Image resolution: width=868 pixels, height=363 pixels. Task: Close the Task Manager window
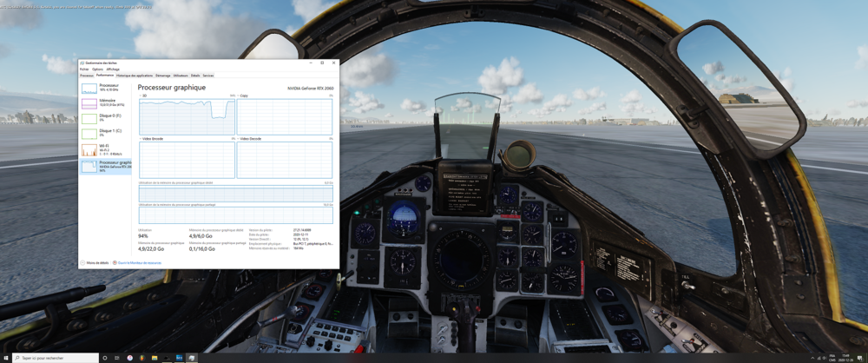334,63
